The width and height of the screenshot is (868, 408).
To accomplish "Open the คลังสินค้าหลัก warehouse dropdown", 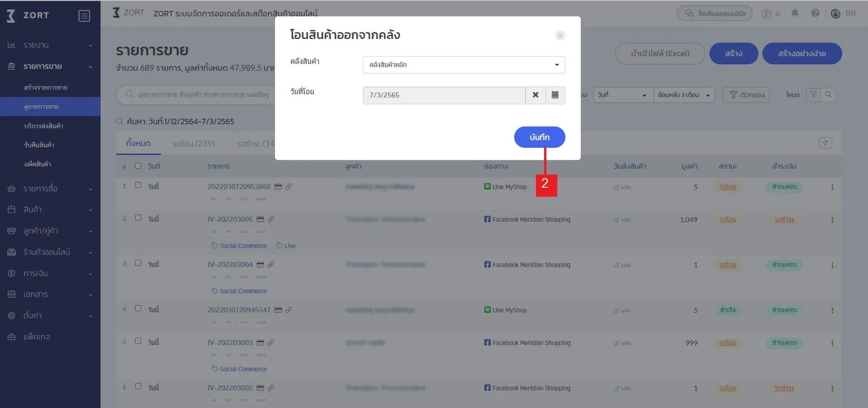I will coord(463,65).
